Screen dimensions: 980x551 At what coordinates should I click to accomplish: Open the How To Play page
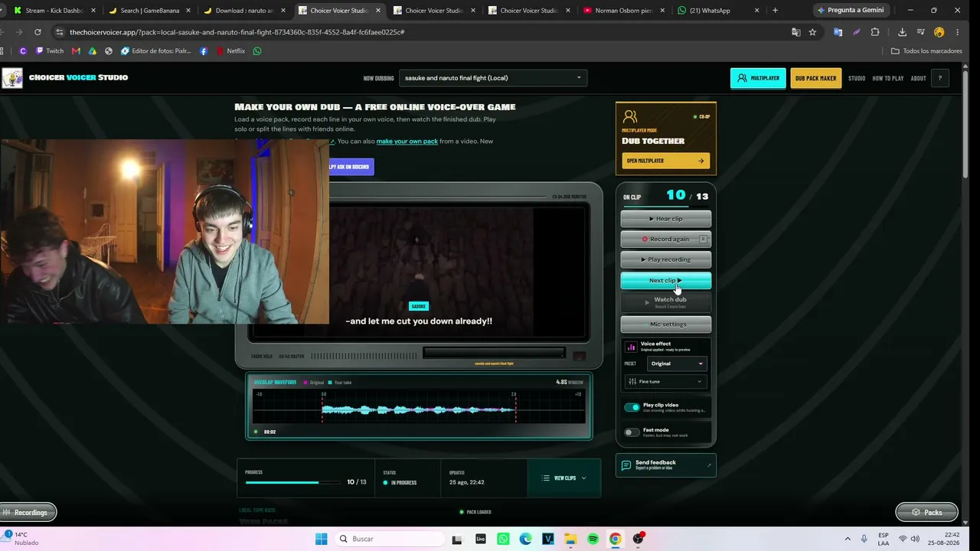click(888, 78)
